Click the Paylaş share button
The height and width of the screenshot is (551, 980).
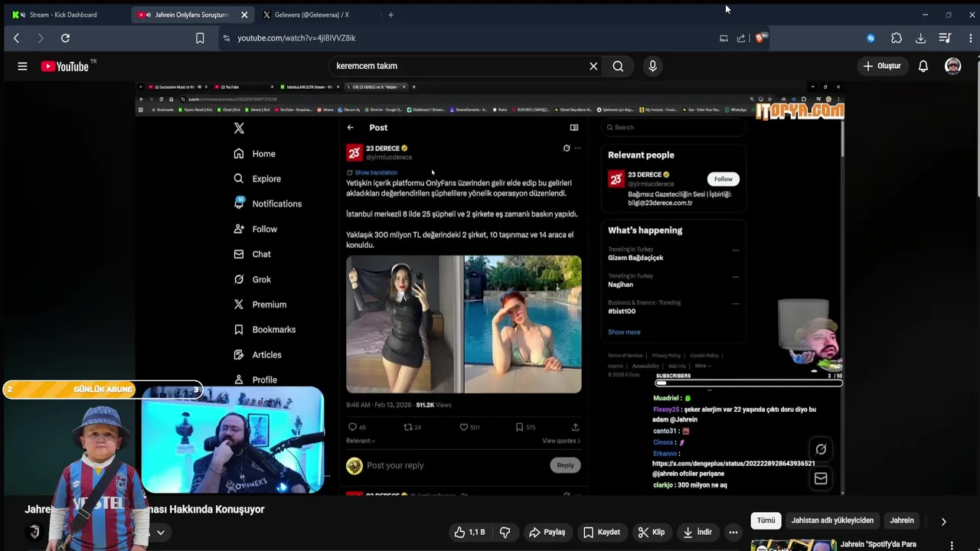tap(547, 532)
